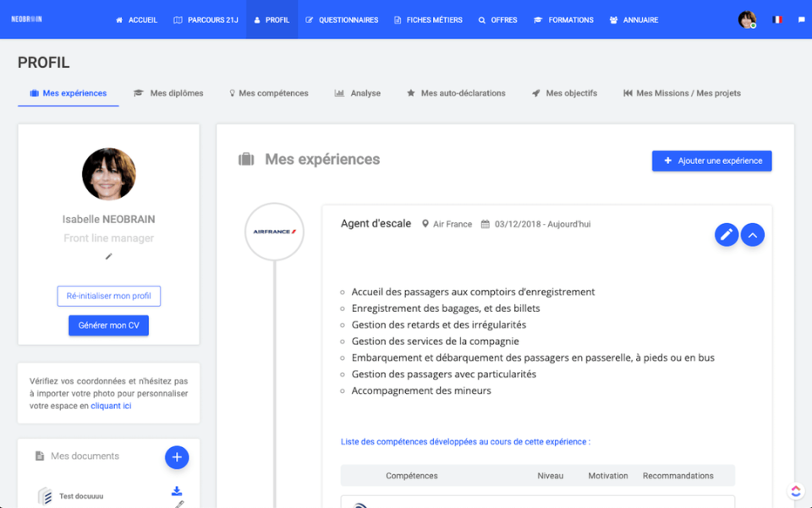Select Profil in top navigation
Image resolution: width=812 pixels, height=508 pixels.
[272, 19]
